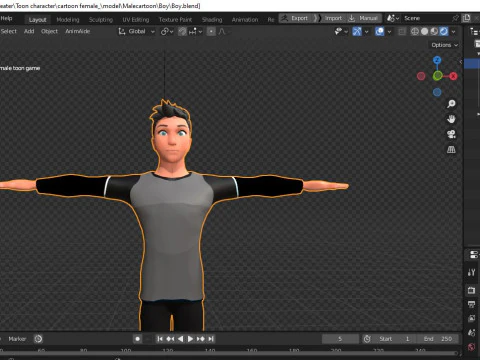Click the red X axis on gizmo
The width and height of the screenshot is (480, 360).
(x=453, y=76)
